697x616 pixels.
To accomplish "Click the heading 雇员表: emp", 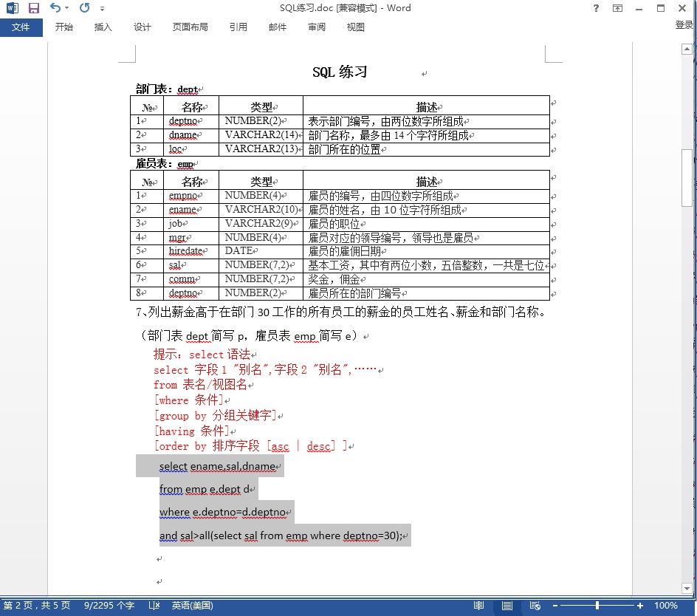I will [164, 164].
